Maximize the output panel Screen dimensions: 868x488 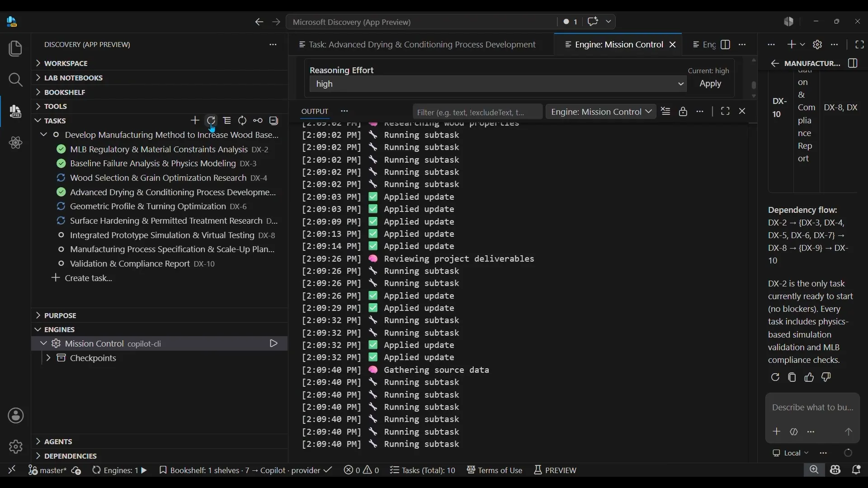[726, 112]
